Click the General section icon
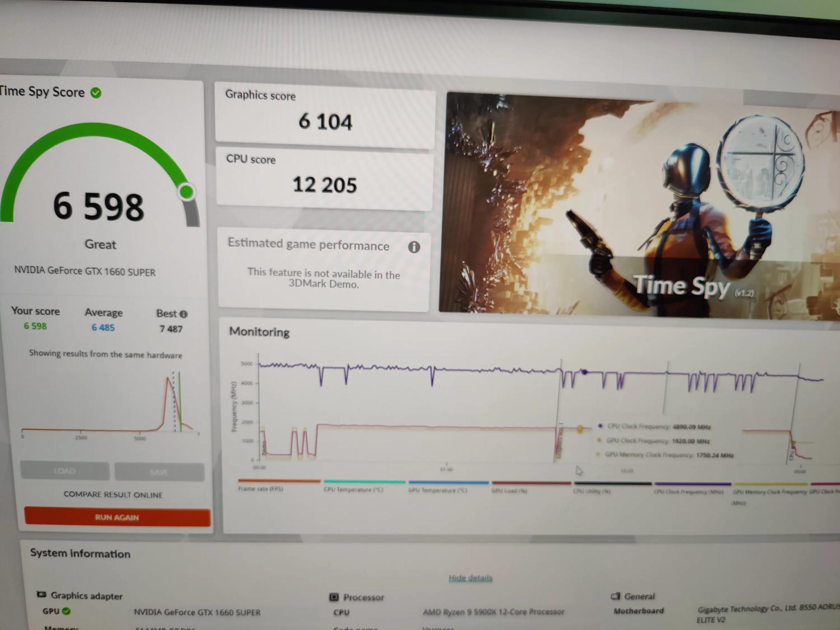This screenshot has width=840, height=630. tap(615, 596)
